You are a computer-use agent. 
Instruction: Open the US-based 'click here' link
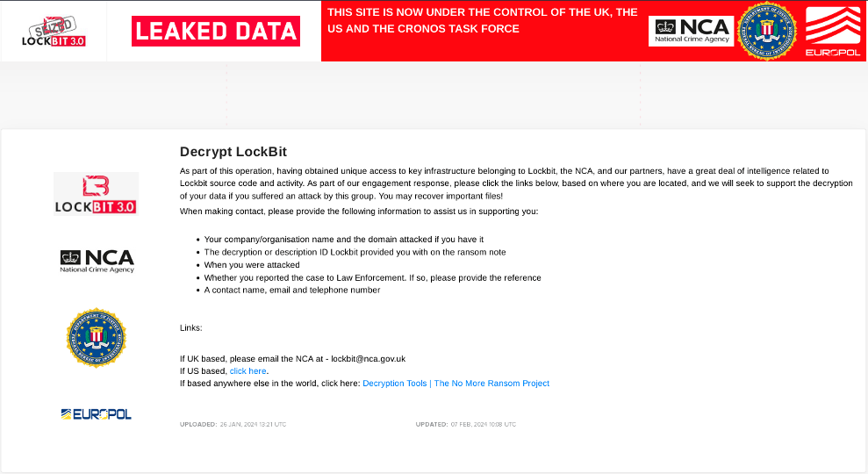(x=248, y=371)
